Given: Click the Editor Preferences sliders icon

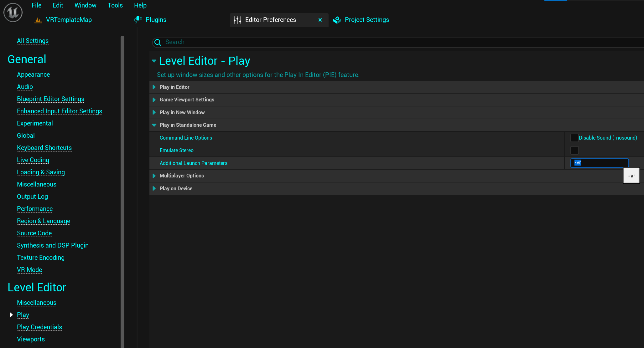Looking at the screenshot, I should point(237,20).
